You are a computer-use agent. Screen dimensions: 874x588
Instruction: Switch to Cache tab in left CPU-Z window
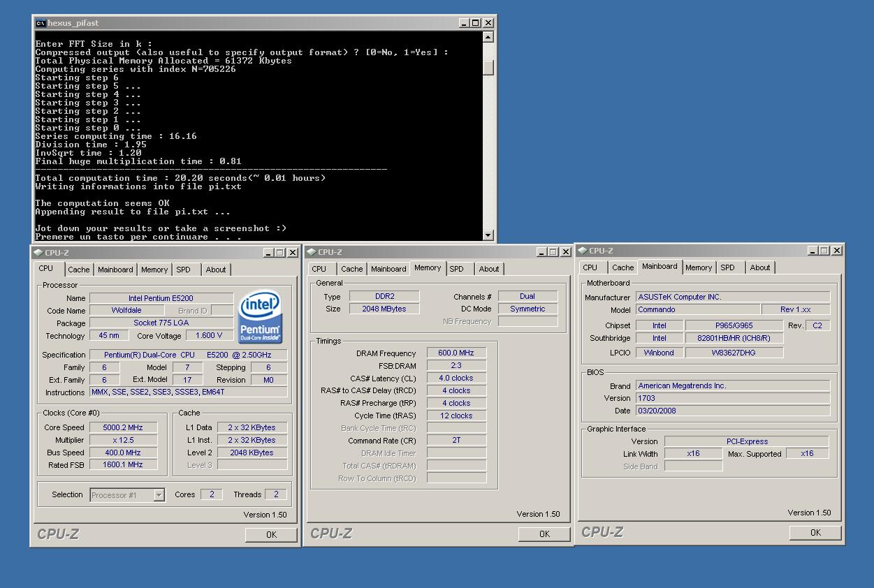pos(78,270)
